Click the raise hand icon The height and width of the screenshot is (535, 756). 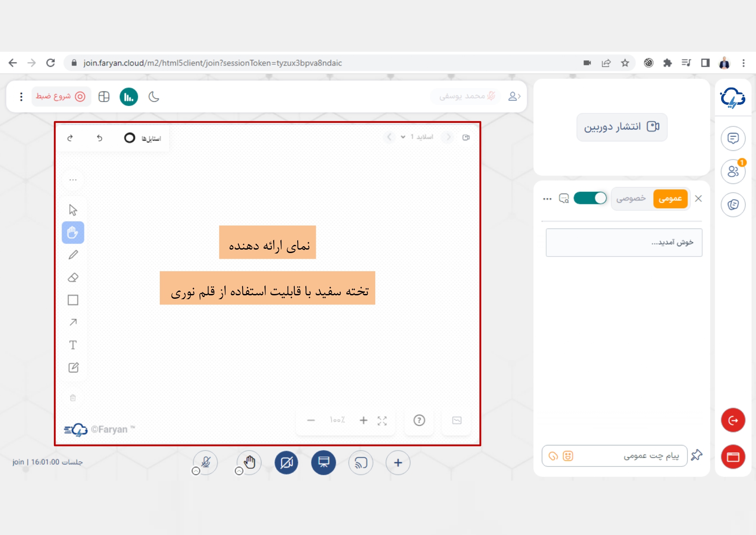pyautogui.click(x=249, y=463)
